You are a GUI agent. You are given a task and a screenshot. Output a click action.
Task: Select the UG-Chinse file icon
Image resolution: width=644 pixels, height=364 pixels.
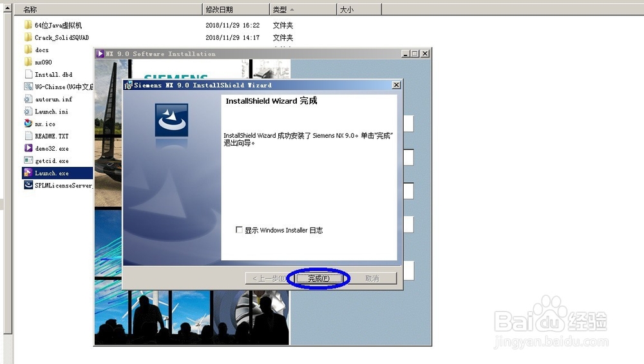(x=28, y=87)
